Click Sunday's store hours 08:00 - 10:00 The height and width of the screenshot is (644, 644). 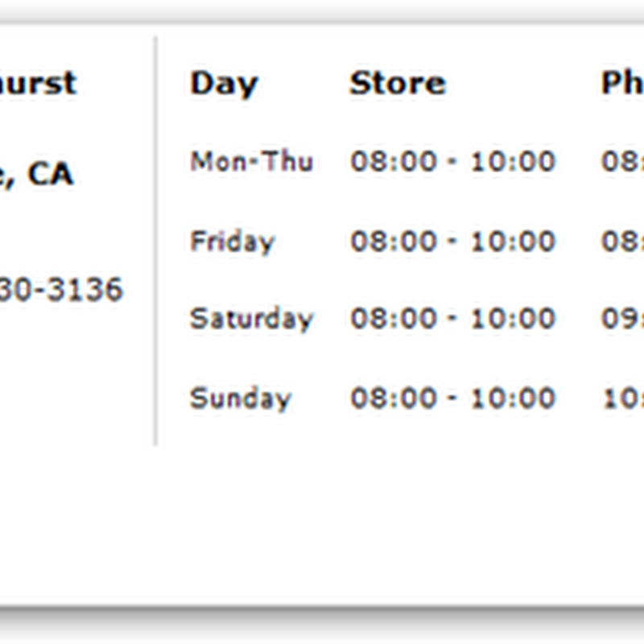(452, 398)
